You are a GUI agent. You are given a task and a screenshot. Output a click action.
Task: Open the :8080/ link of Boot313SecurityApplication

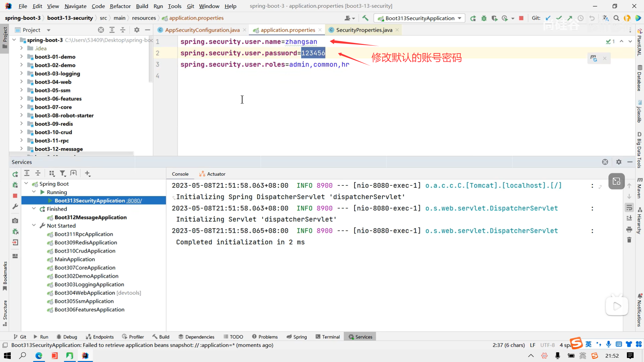tap(134, 200)
